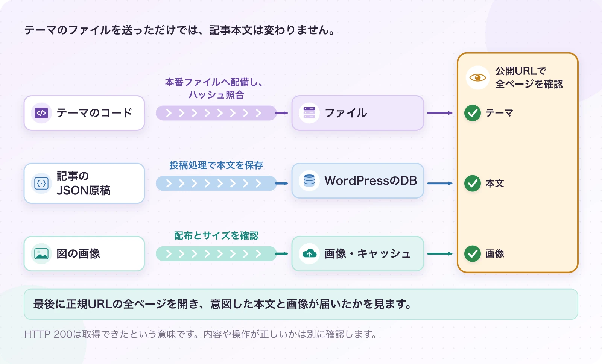Select the 図の画像 card

[84, 254]
